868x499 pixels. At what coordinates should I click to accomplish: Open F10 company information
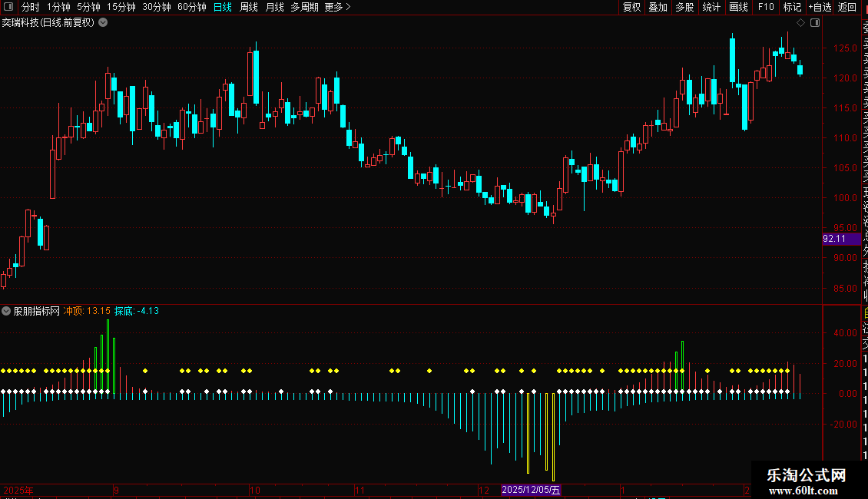pos(766,7)
